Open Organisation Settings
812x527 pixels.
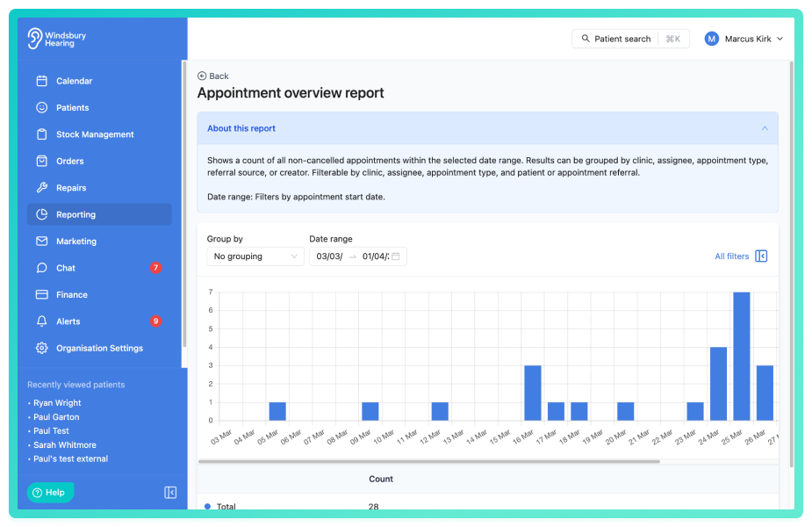pyautogui.click(x=99, y=348)
